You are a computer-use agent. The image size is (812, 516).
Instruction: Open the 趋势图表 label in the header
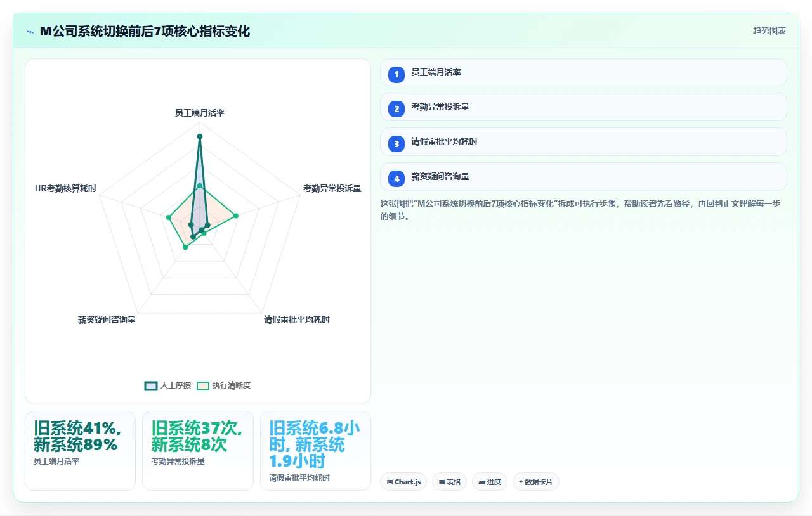pos(769,30)
